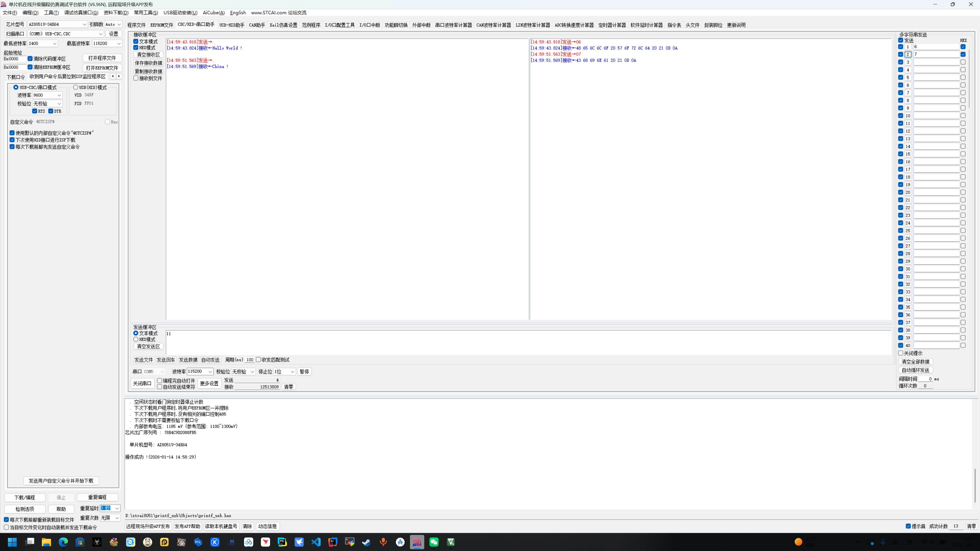The width and height of the screenshot is (980, 551).
Task: Open PyCharm from the taskbar
Action: pos(282,542)
